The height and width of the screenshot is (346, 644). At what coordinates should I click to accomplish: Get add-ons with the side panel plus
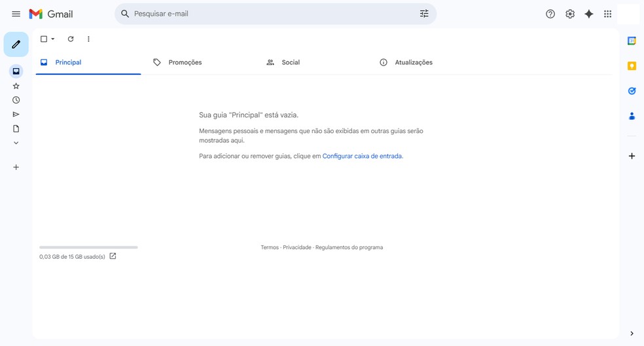click(x=632, y=156)
